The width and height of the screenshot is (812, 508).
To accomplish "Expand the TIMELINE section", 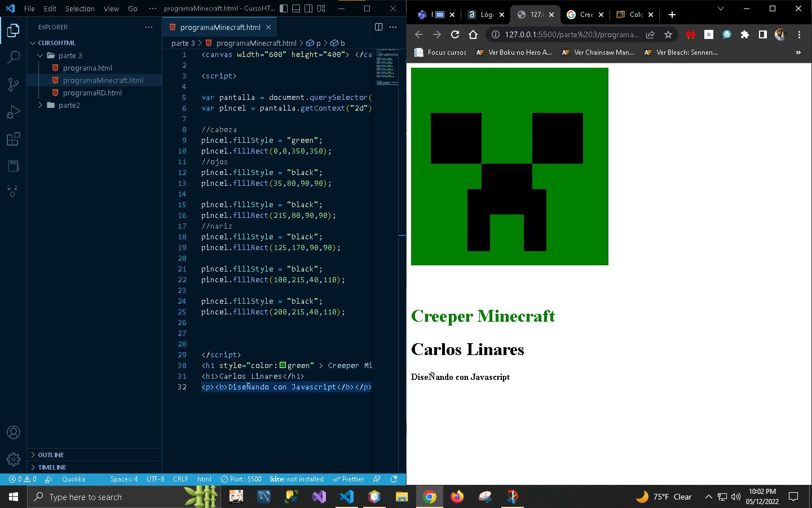I will tap(95, 467).
